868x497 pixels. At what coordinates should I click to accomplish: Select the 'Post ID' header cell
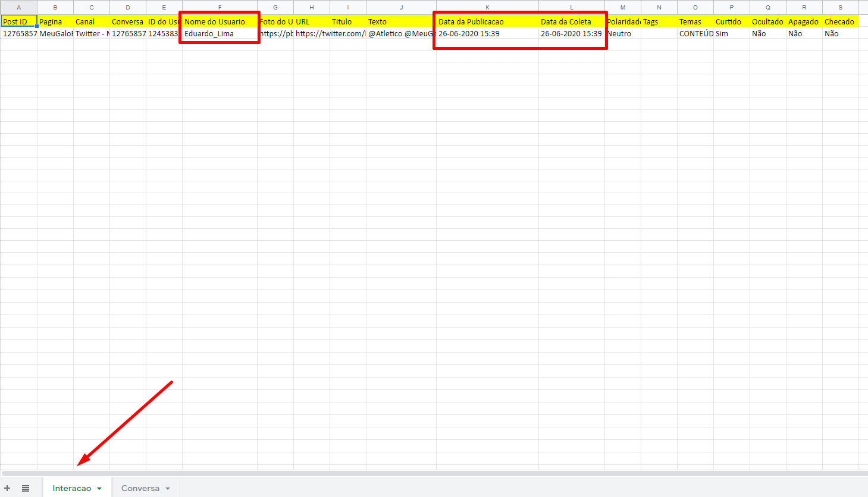[19, 21]
